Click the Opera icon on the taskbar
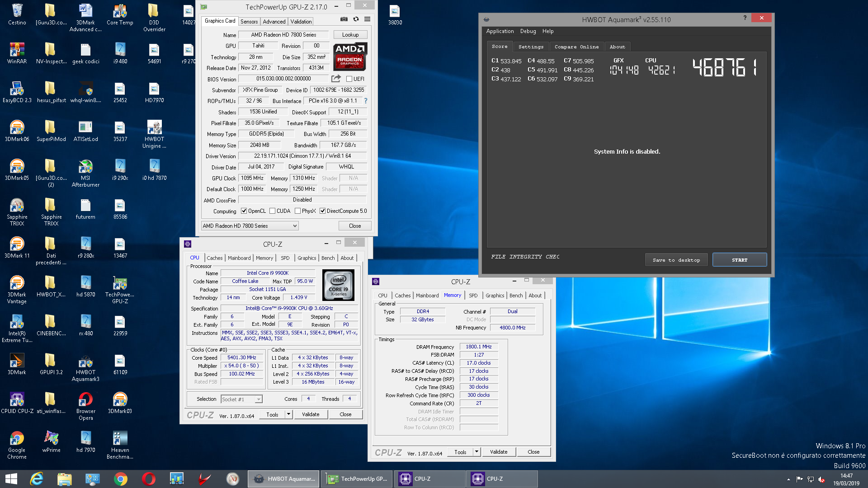This screenshot has height=488, width=868. (x=148, y=479)
